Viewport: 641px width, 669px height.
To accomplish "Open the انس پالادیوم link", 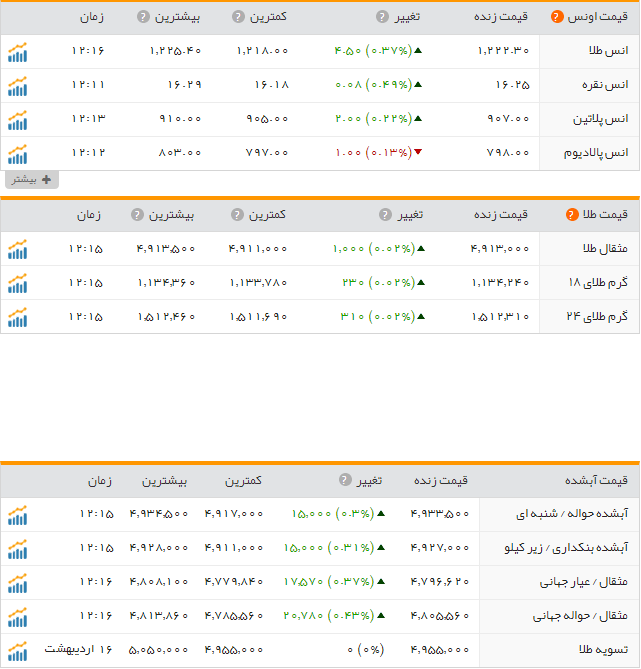I will 596,153.
